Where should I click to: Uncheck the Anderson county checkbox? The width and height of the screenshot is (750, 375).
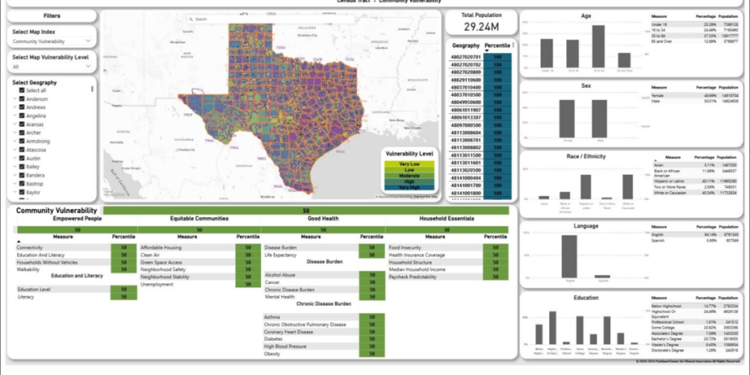(x=22, y=99)
